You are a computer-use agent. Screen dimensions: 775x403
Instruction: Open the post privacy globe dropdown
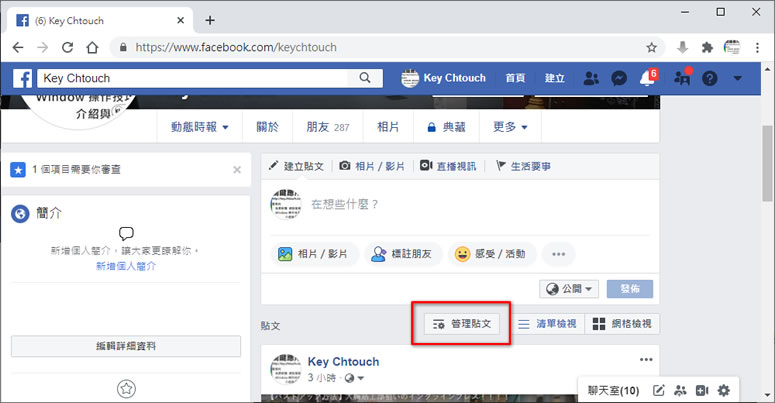pos(354,378)
